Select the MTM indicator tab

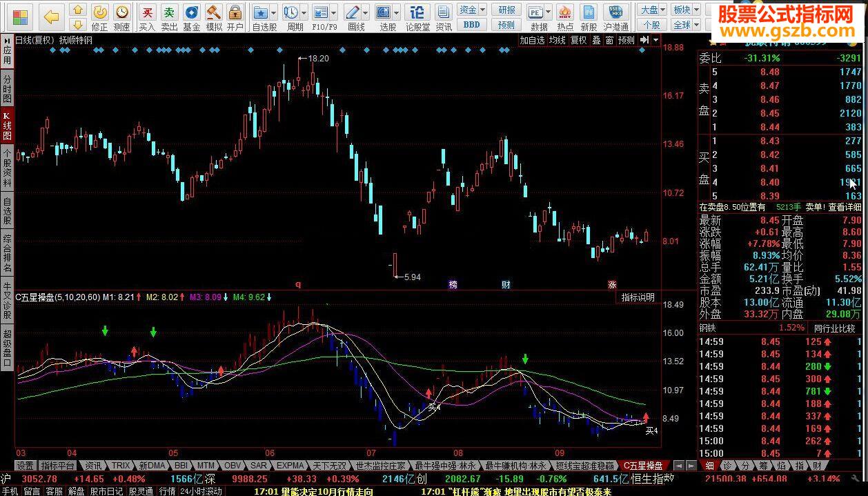(206, 466)
